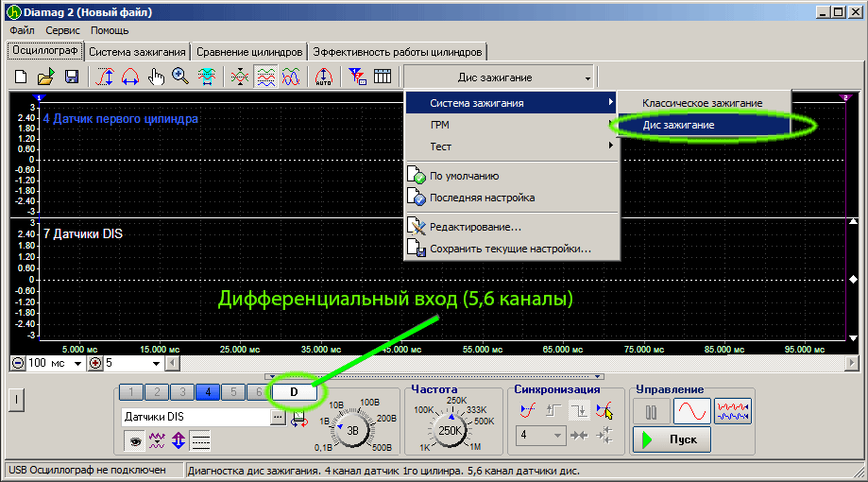Create a new file with the blank page icon
Viewport: 868px width, 482px height.
(21, 77)
